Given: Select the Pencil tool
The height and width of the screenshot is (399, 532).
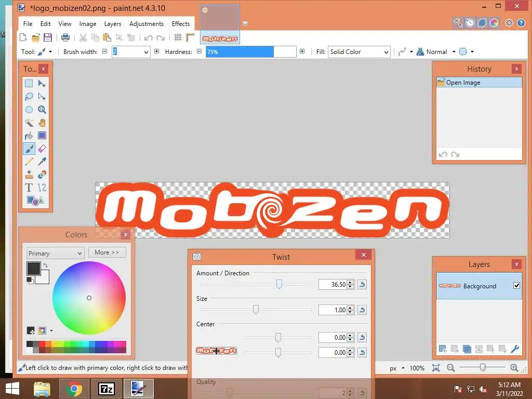Looking at the screenshot, I should [x=29, y=162].
